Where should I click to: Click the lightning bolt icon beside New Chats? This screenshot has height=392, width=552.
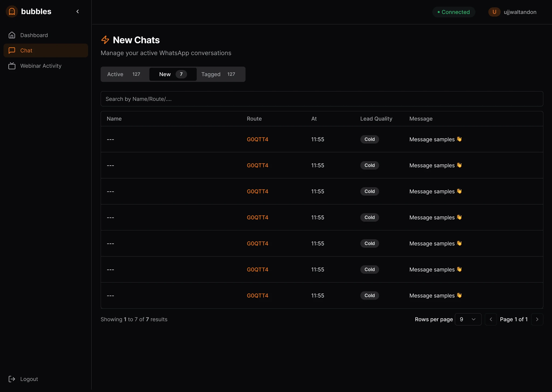click(x=105, y=40)
